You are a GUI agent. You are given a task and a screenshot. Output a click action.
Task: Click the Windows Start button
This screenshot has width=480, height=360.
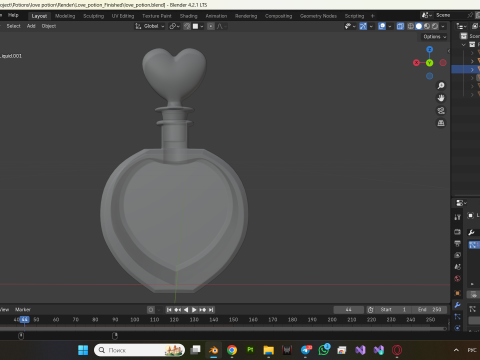[x=83, y=350]
